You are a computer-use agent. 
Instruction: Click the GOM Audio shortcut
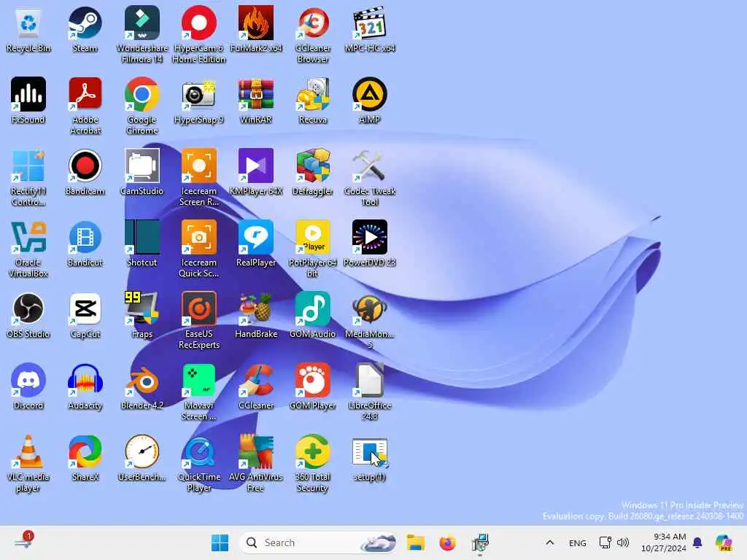313,316
